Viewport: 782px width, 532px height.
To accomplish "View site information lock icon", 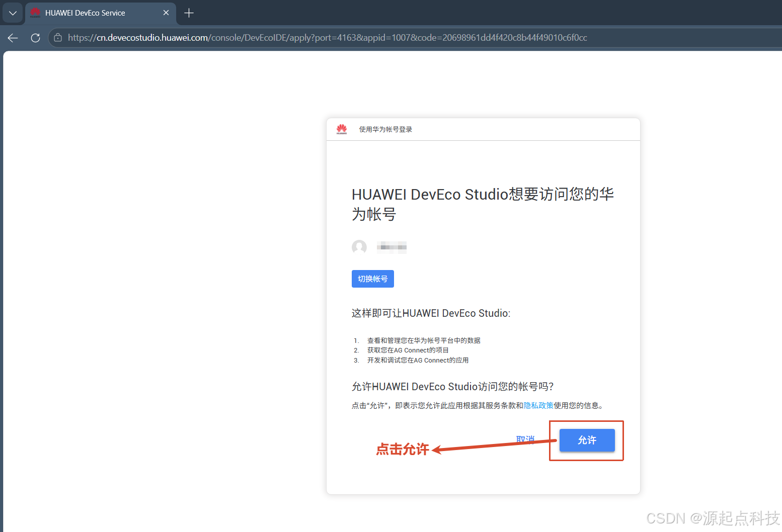I will tap(58, 38).
